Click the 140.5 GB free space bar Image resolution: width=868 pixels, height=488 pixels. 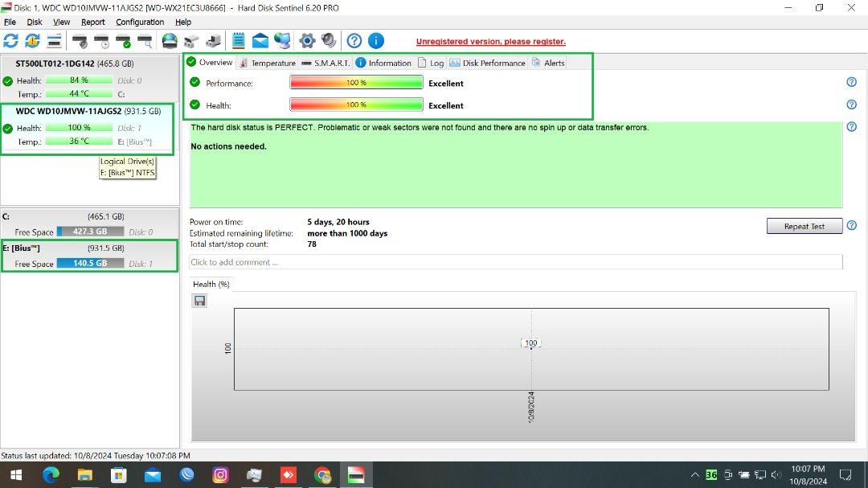click(x=90, y=263)
